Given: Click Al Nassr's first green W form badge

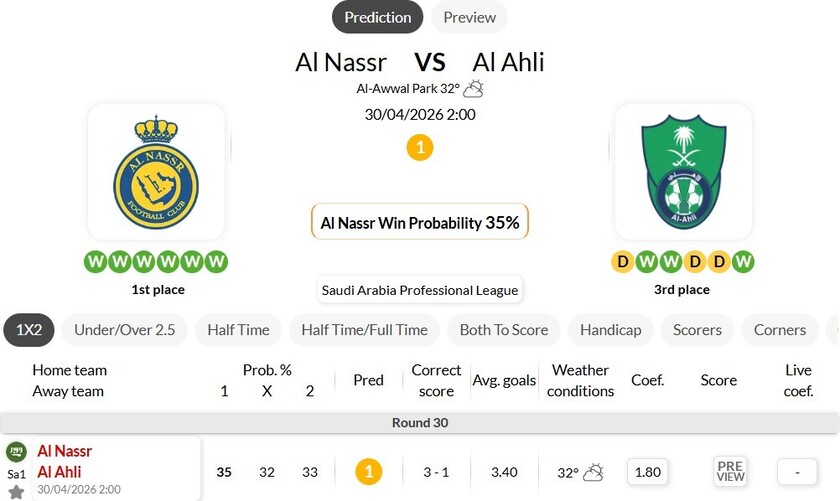Looking at the screenshot, I should click(x=95, y=262).
